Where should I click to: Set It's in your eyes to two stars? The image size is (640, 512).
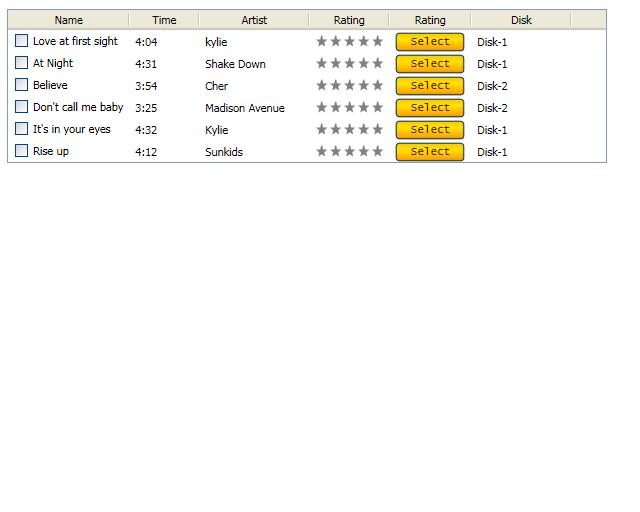coord(336,129)
